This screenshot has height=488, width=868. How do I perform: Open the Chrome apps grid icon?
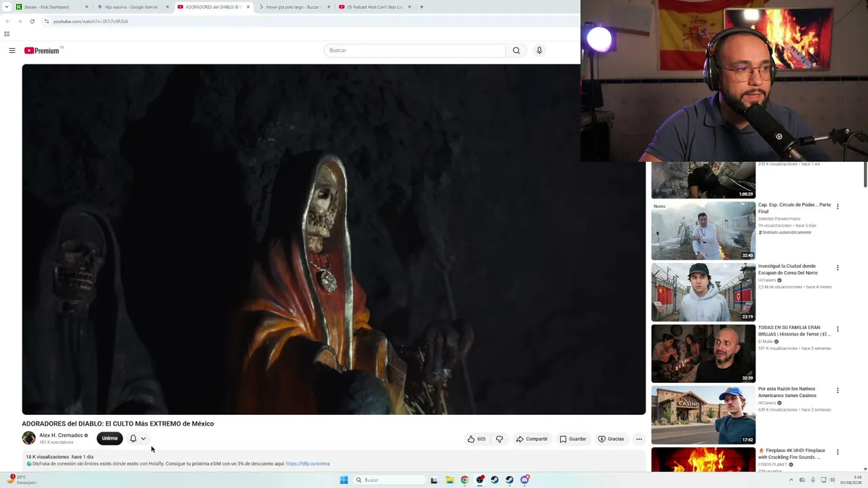pyautogui.click(x=7, y=34)
